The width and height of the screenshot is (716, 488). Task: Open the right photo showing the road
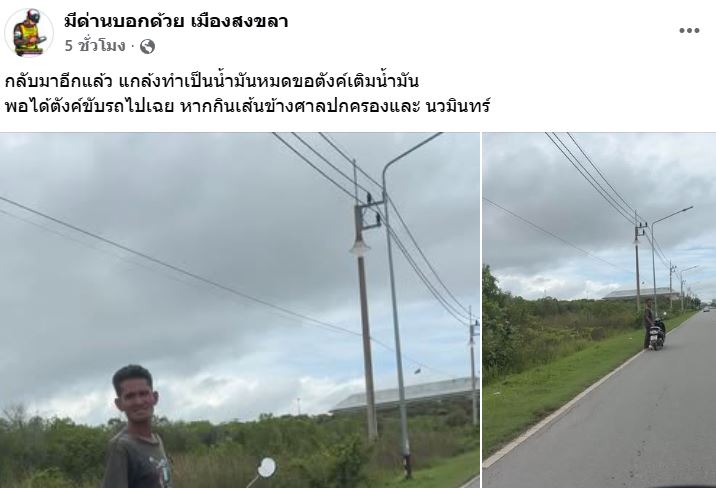600,310
